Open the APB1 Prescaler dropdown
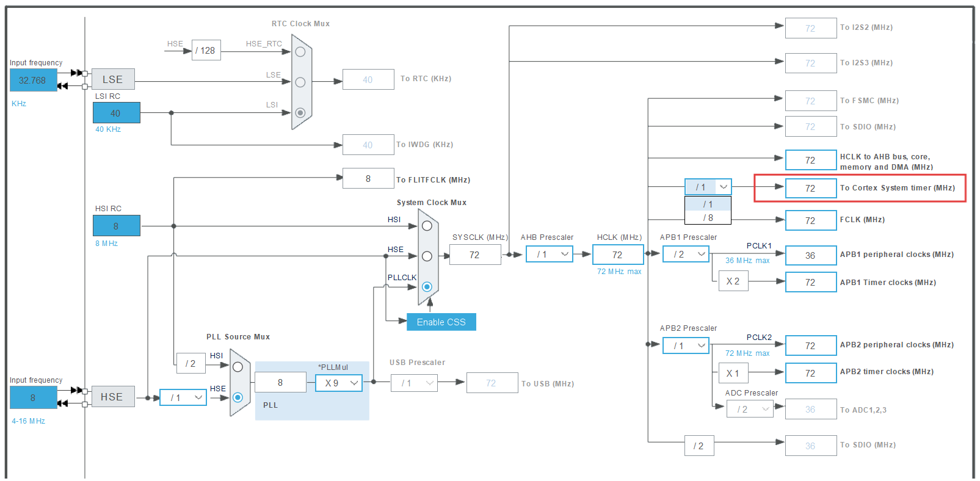 686,254
